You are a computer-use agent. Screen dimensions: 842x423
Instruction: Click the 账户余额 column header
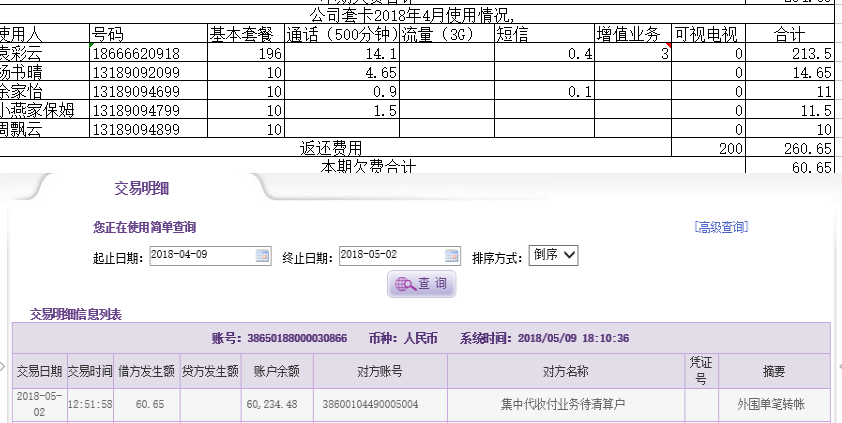(x=277, y=371)
